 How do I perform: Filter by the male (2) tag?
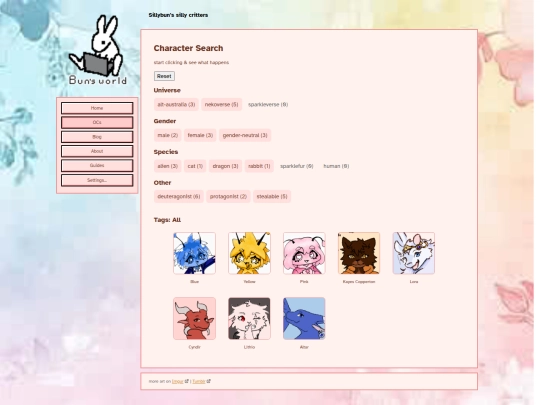[167, 135]
